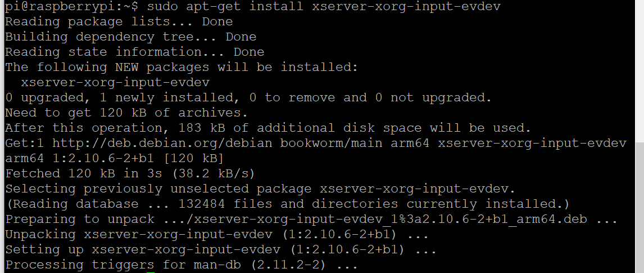Screen dimensions: 644x273
Task: Click the Building dependency tree line
Action: 130,37
